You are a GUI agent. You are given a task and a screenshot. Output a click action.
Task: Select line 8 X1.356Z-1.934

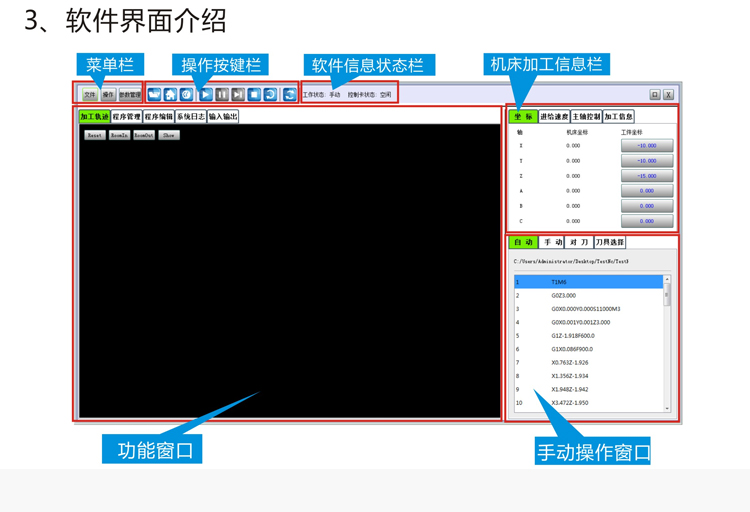[589, 376]
